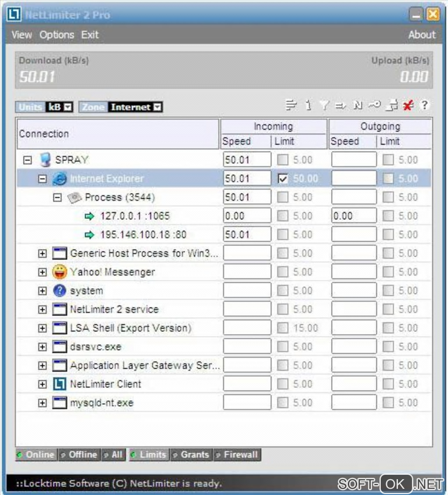
Task: Enable SPRAY incoming limit checkbox
Action: (283, 160)
